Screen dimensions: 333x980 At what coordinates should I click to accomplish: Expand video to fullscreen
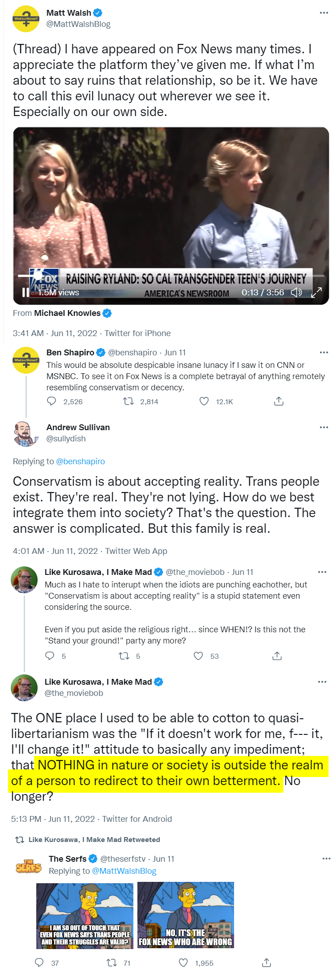pyautogui.click(x=316, y=293)
